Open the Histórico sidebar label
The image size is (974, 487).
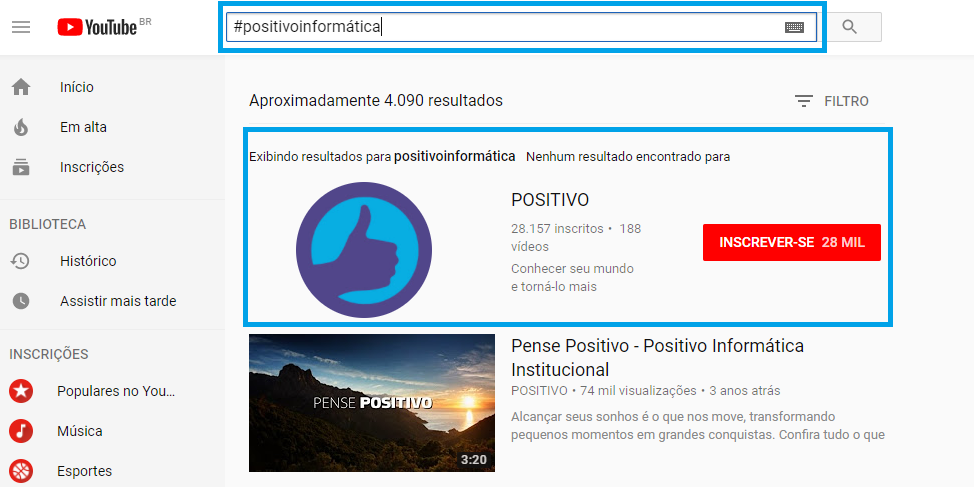(88, 261)
